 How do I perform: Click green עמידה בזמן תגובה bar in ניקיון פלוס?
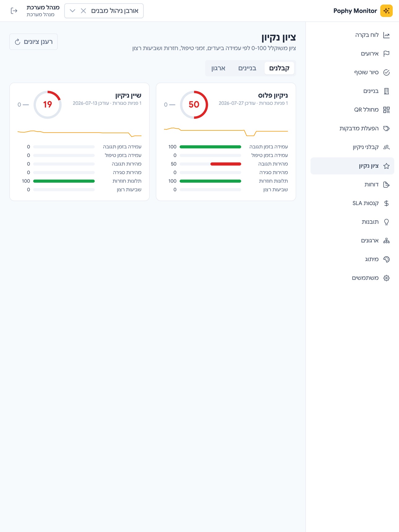pos(210,147)
